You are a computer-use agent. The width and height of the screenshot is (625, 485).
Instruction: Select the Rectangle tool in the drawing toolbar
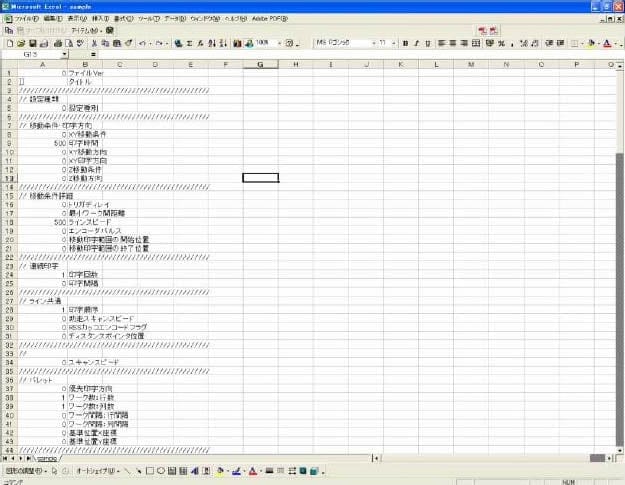(x=150, y=471)
